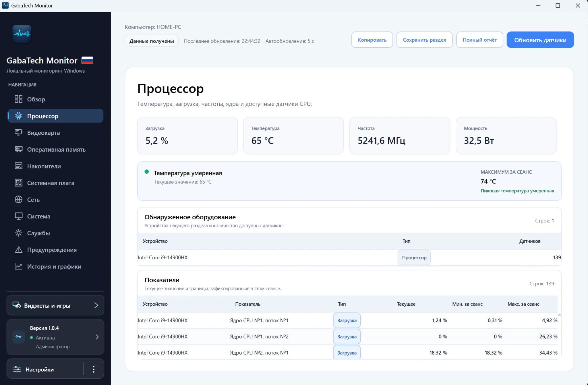Image resolution: width=588 pixels, height=385 pixels.
Task: Open the Сеть section
Action: point(55,199)
